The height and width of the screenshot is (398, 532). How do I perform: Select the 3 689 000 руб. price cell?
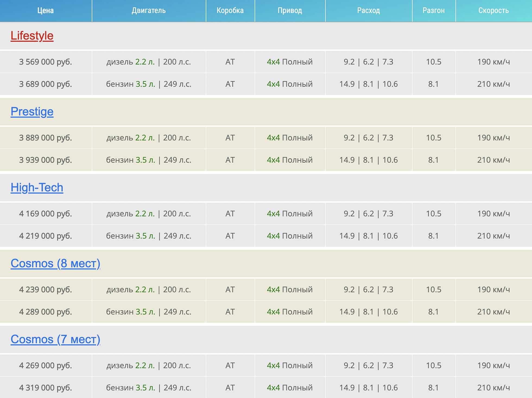tap(46, 84)
